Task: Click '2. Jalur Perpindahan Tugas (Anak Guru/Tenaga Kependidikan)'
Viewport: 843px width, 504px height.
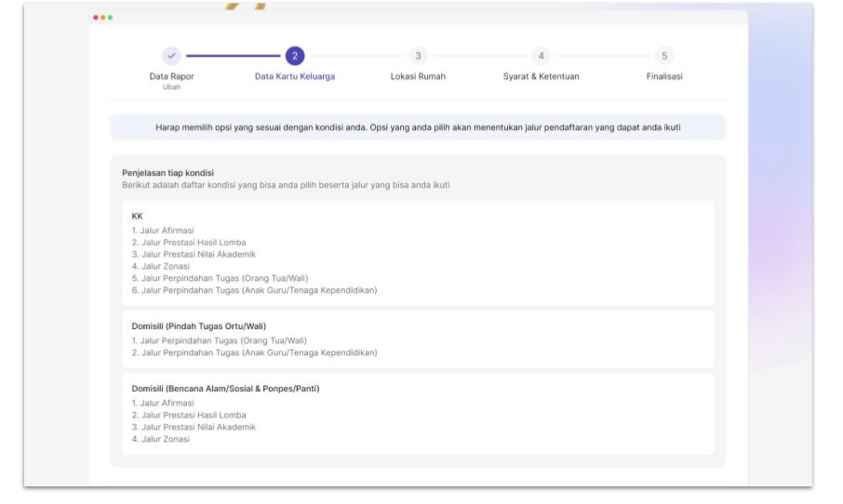Action: tap(254, 352)
